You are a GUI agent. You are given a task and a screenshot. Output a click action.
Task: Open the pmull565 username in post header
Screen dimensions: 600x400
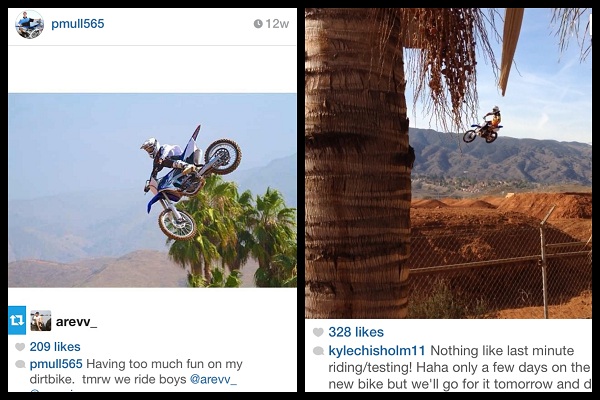click(x=78, y=24)
